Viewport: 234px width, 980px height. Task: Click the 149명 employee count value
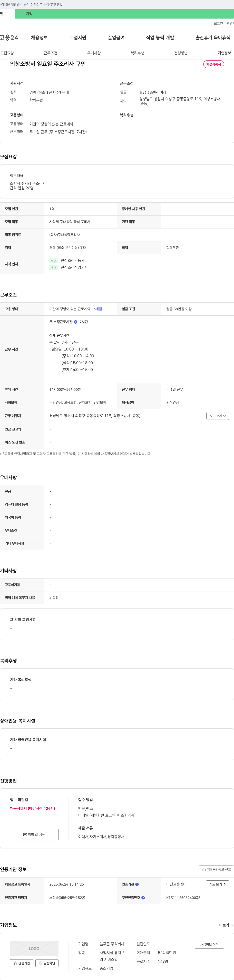[163, 961]
